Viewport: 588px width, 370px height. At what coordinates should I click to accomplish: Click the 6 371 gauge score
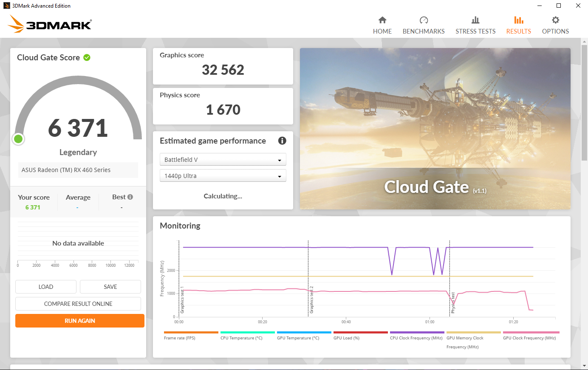[x=78, y=128]
